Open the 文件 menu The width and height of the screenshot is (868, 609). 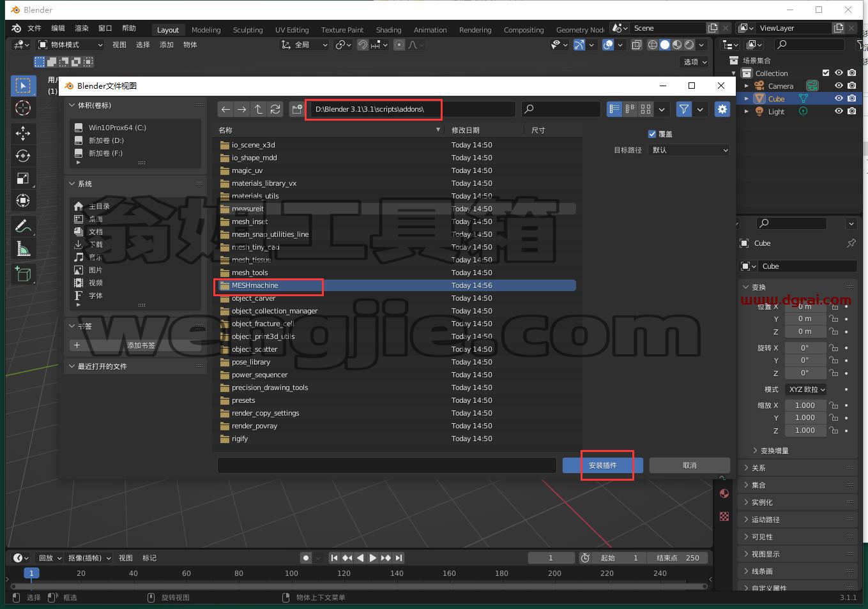(x=34, y=28)
